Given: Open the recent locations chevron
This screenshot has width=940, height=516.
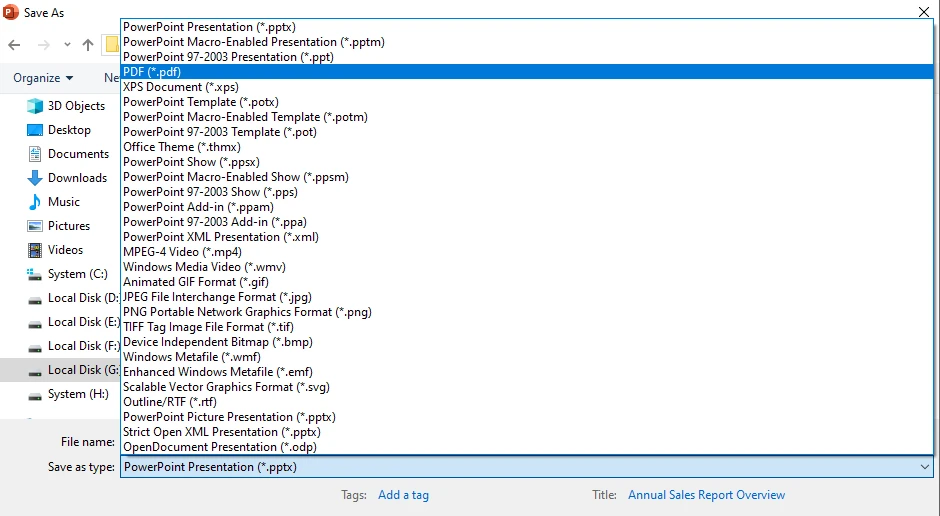Looking at the screenshot, I should click(x=67, y=45).
